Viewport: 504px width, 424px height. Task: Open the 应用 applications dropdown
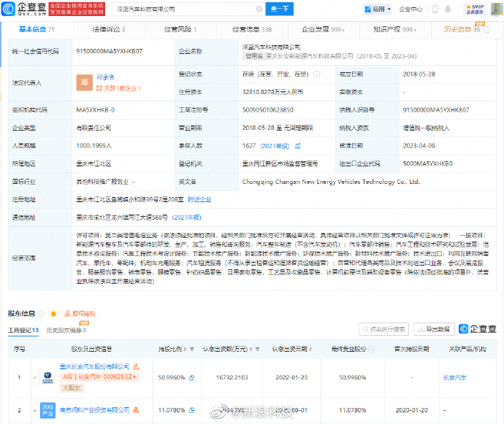click(x=374, y=9)
